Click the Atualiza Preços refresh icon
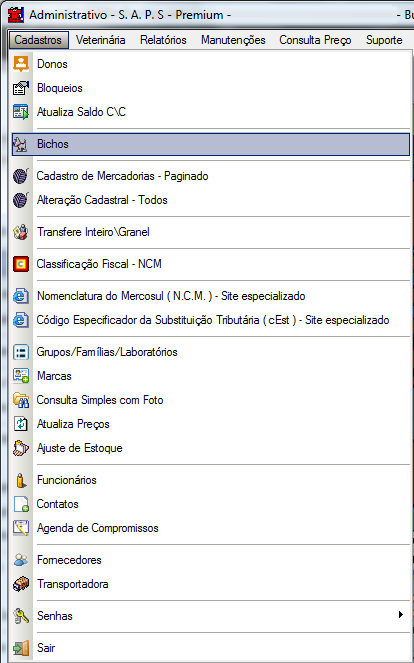 point(21,424)
